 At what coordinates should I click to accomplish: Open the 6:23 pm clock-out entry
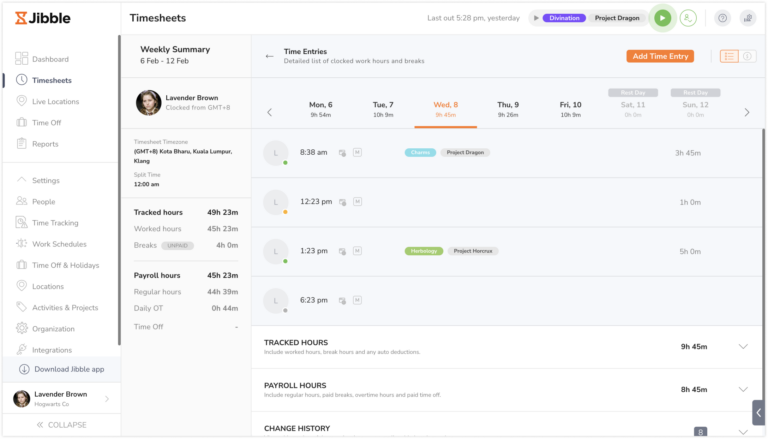507,300
